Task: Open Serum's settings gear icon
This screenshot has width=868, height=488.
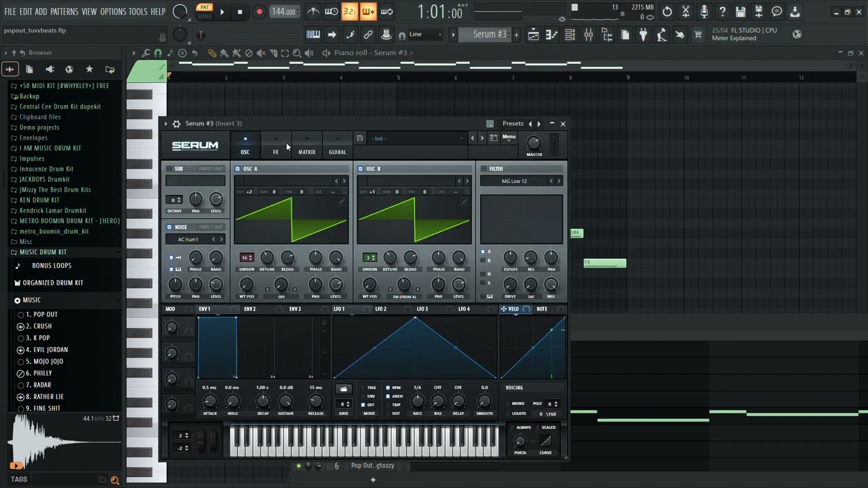Action: coord(176,123)
